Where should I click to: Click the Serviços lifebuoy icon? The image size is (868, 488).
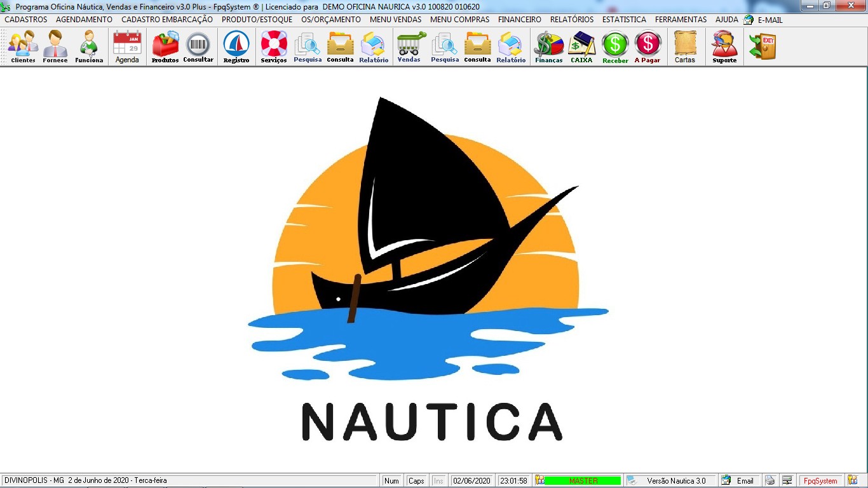tap(274, 47)
